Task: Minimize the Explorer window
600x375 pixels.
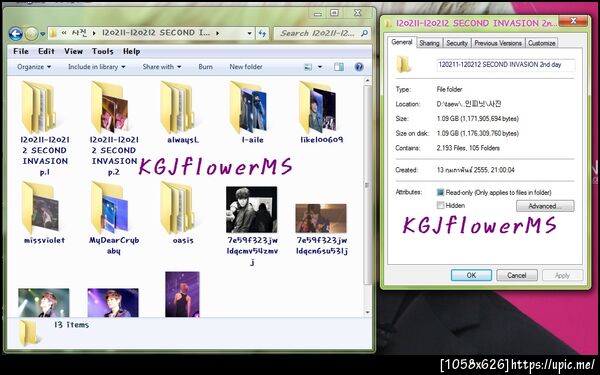Action: 318,13
